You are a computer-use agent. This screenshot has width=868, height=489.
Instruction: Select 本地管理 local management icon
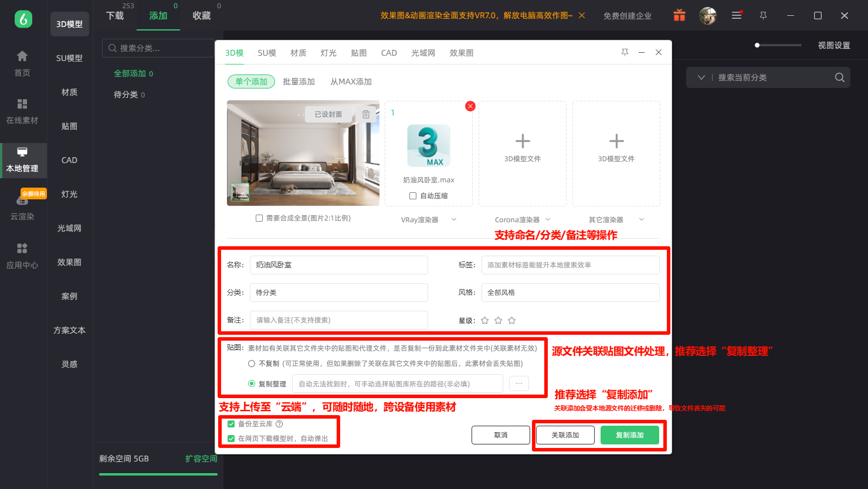[22, 152]
